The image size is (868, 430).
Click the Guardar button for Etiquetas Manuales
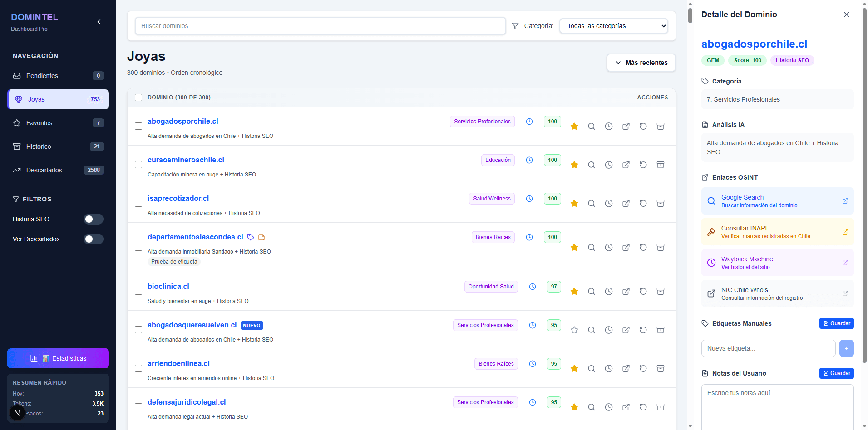837,323
